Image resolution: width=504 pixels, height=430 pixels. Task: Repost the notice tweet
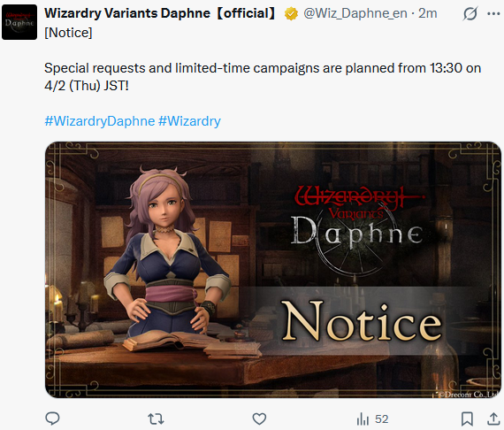point(156,418)
